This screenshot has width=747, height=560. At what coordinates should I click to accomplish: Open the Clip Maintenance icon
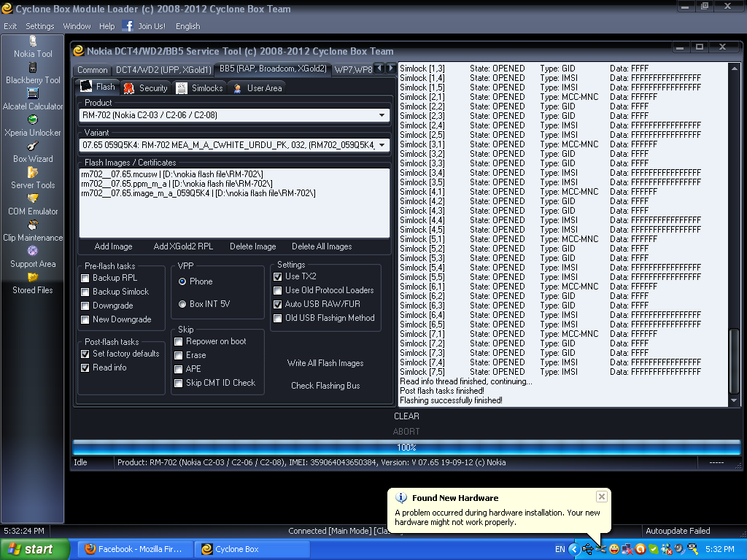(x=33, y=225)
